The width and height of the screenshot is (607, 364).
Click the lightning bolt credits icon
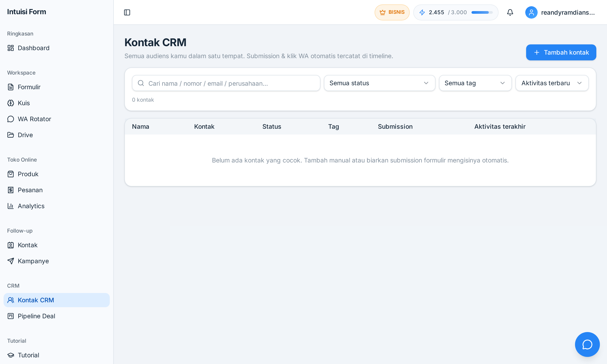pos(422,12)
